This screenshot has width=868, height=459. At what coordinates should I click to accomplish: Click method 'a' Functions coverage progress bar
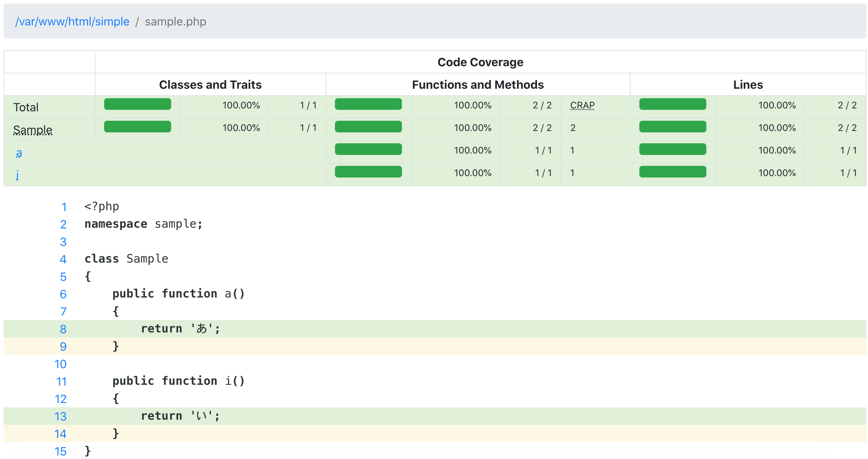coord(368,149)
